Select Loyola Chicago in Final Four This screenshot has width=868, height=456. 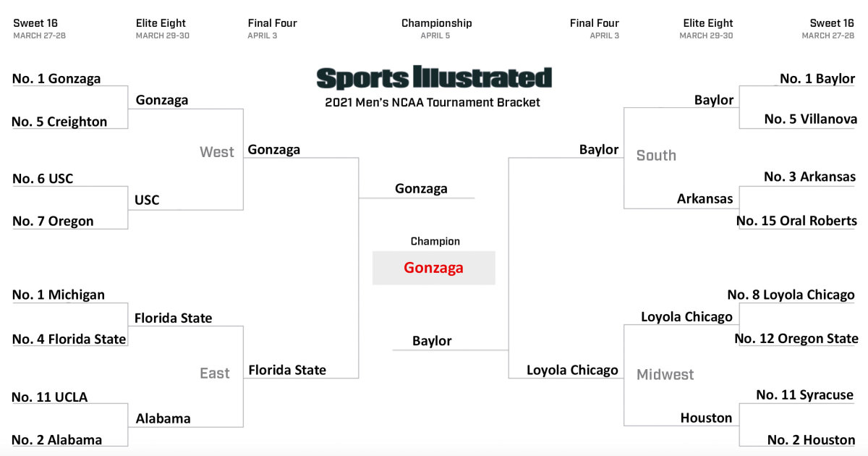pos(572,370)
